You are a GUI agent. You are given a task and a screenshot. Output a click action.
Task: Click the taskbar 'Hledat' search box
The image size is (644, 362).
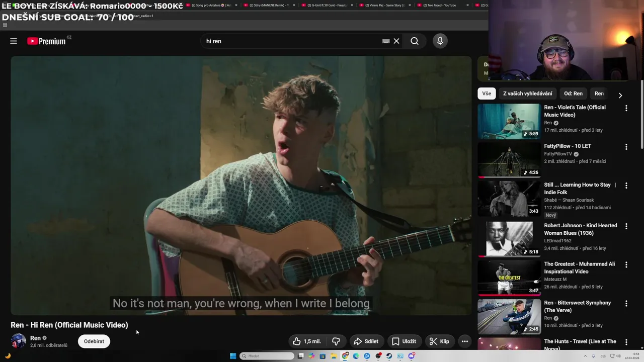click(x=267, y=356)
